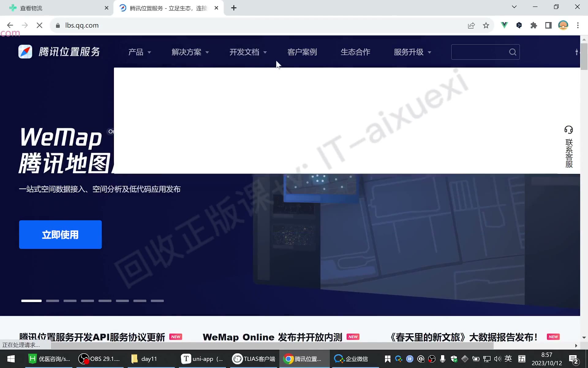588x368 pixels.
Task: Expand the 产品 dropdown menu
Action: (140, 52)
